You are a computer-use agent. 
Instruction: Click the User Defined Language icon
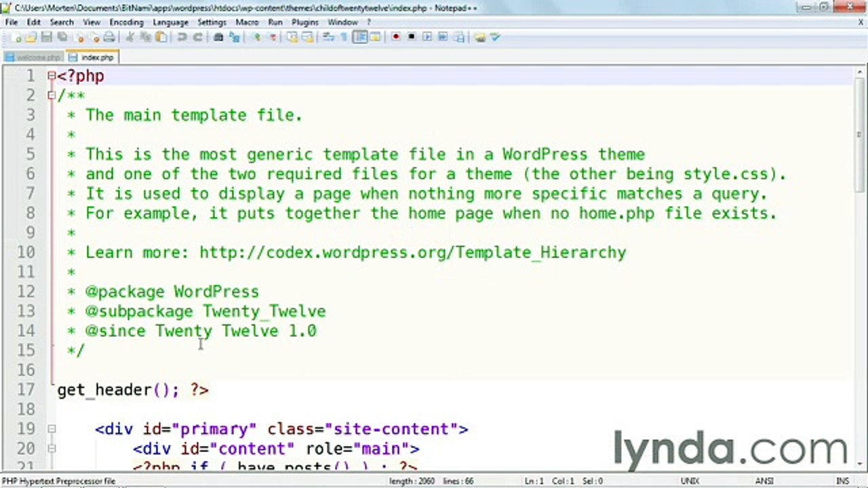(x=375, y=37)
